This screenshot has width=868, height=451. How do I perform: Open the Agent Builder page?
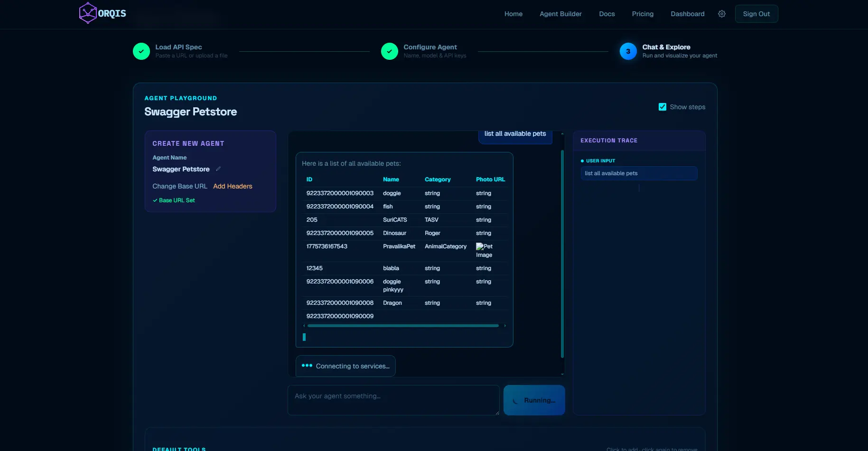point(560,14)
